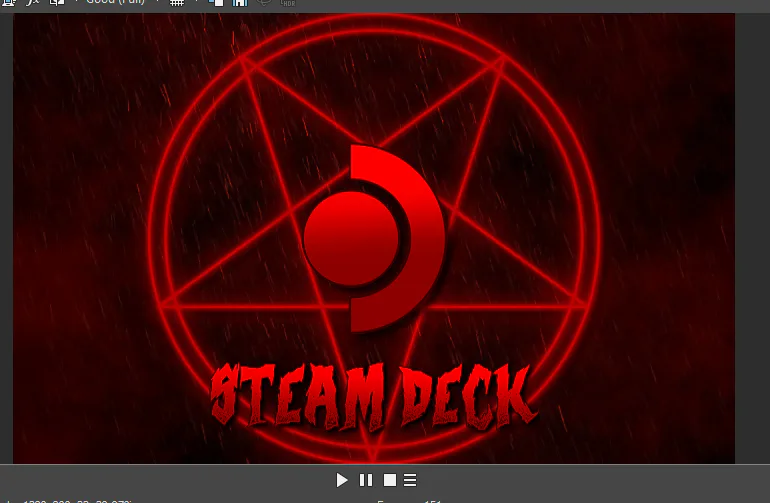Stop the preview playback
Viewport: 770px width, 503px height.
tap(390, 480)
